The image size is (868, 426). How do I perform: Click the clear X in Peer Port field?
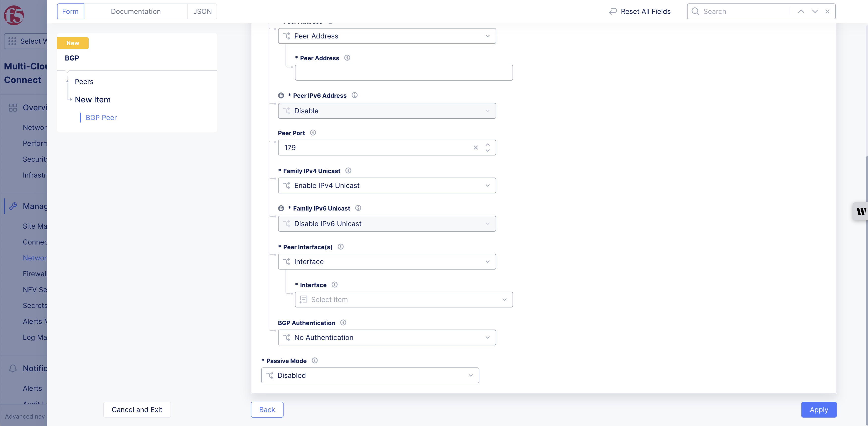475,147
